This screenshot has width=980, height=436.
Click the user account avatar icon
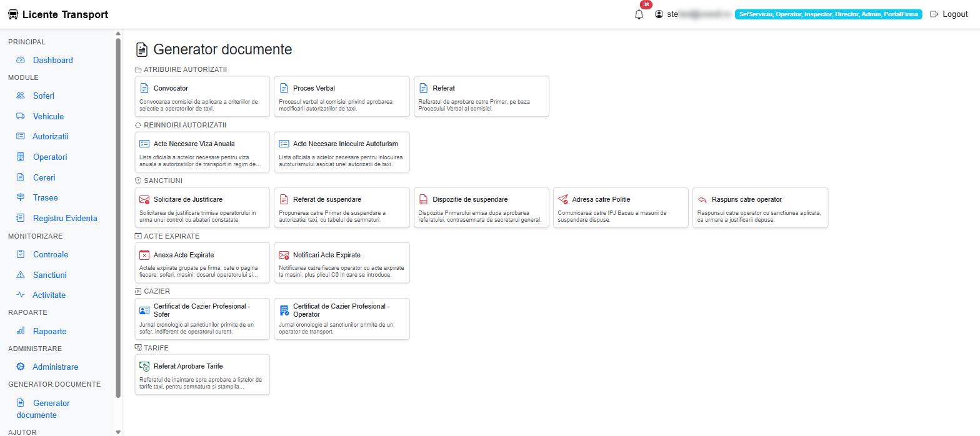click(659, 14)
